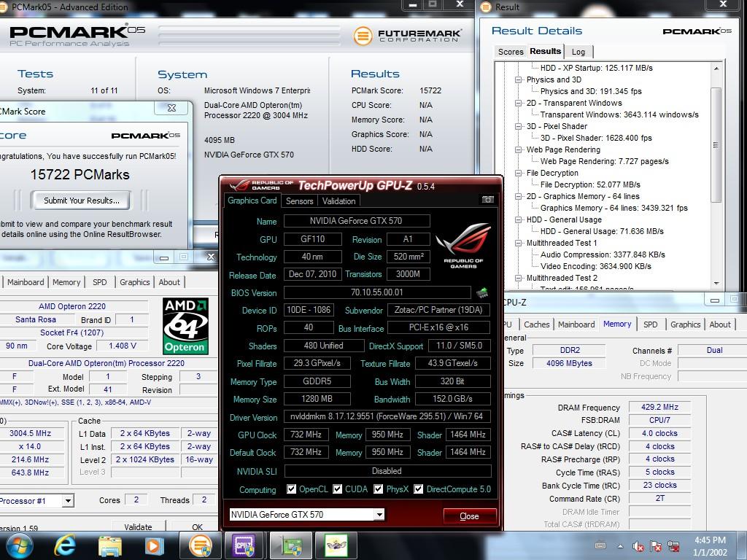Click the AMD 64 Opteron logo in CPU-Z
This screenshot has height=560, width=747.
point(185,326)
